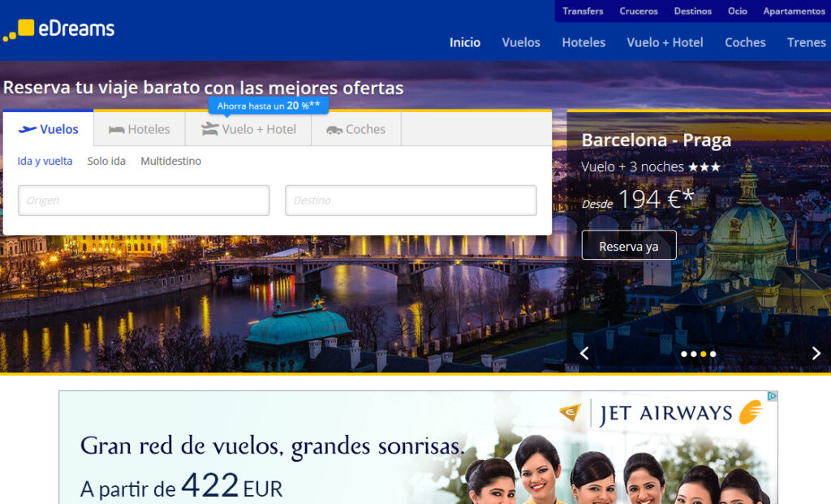This screenshot has height=504, width=831.
Task: Show the previous carousel offer
Action: click(x=583, y=353)
